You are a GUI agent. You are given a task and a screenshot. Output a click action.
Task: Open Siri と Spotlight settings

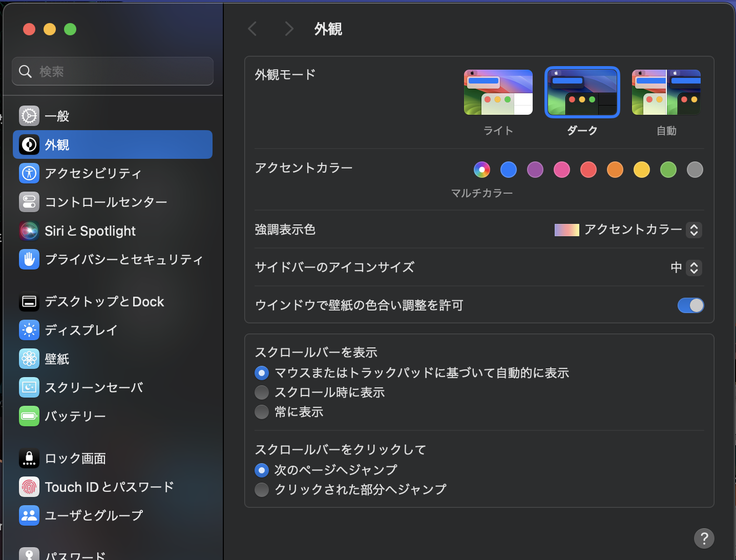pos(29,231)
